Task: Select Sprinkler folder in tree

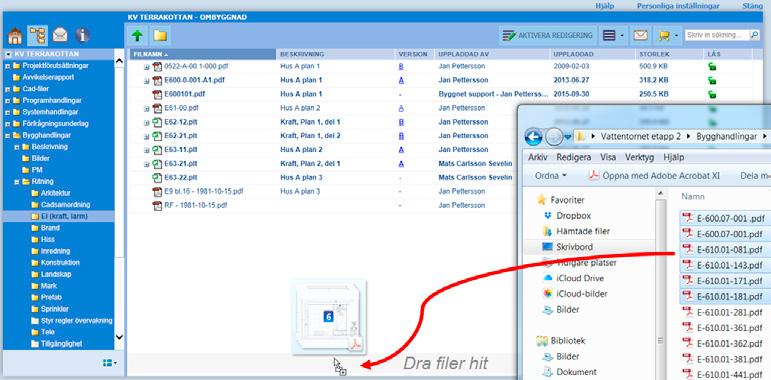Action: tap(55, 309)
